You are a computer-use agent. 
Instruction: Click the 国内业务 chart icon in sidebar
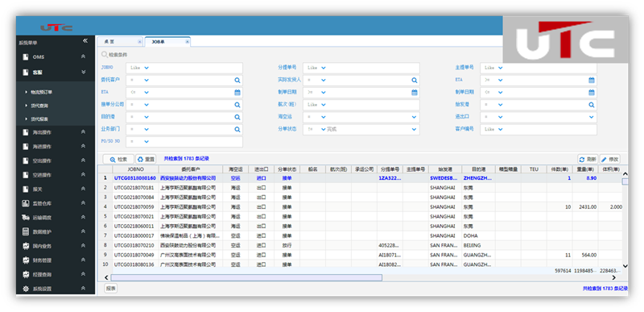point(26,246)
